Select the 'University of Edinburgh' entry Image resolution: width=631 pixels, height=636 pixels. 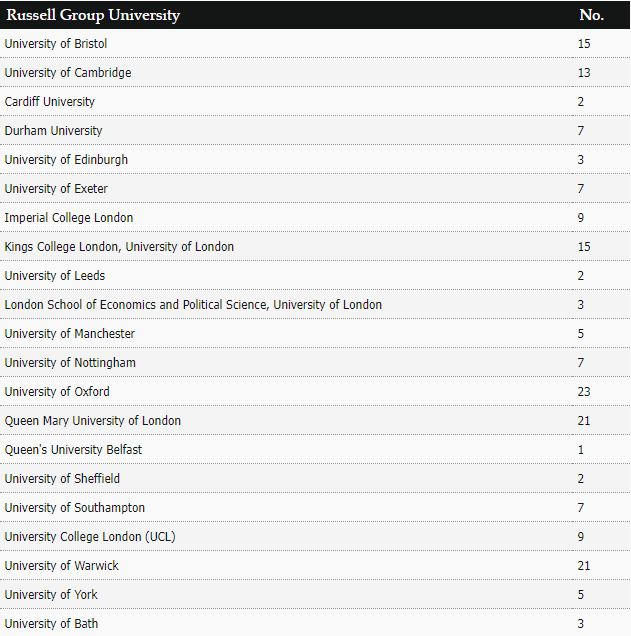66,160
